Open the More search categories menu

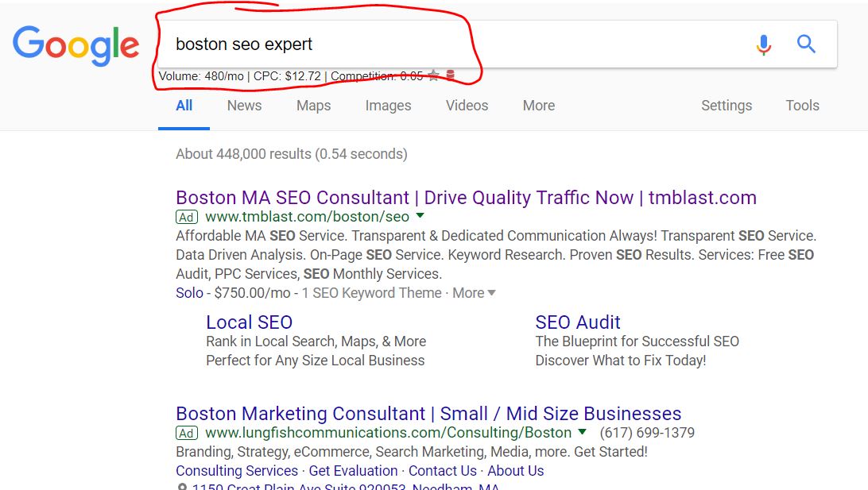tap(539, 105)
